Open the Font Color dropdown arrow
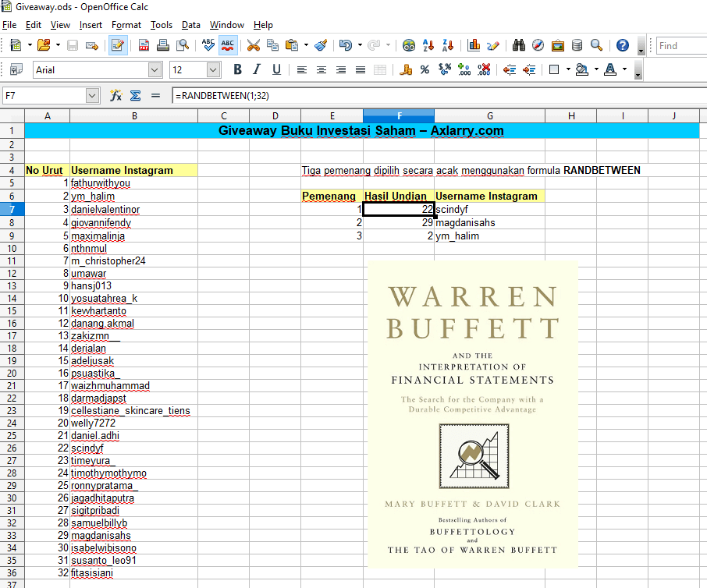Image resolution: width=707 pixels, height=588 pixels. coord(624,70)
